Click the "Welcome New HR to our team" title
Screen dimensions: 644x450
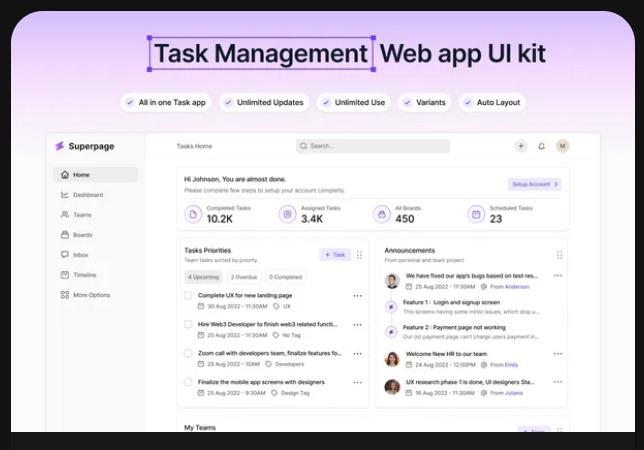pos(446,354)
